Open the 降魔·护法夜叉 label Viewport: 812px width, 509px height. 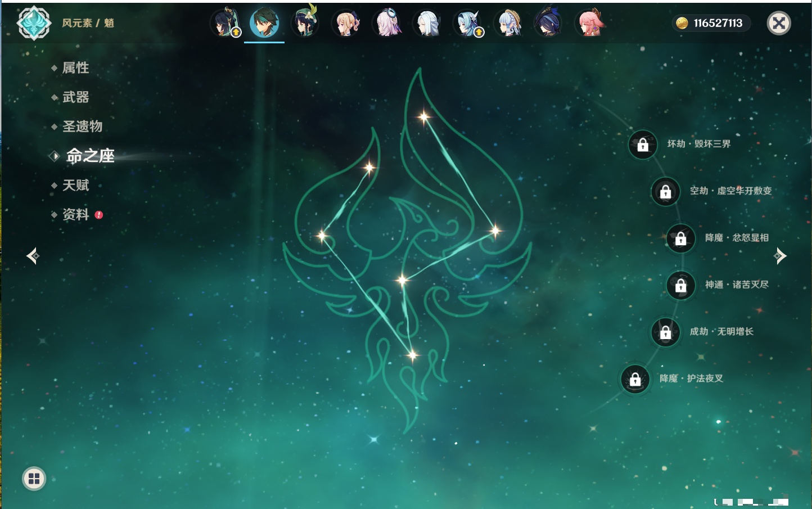pyautogui.click(x=691, y=379)
